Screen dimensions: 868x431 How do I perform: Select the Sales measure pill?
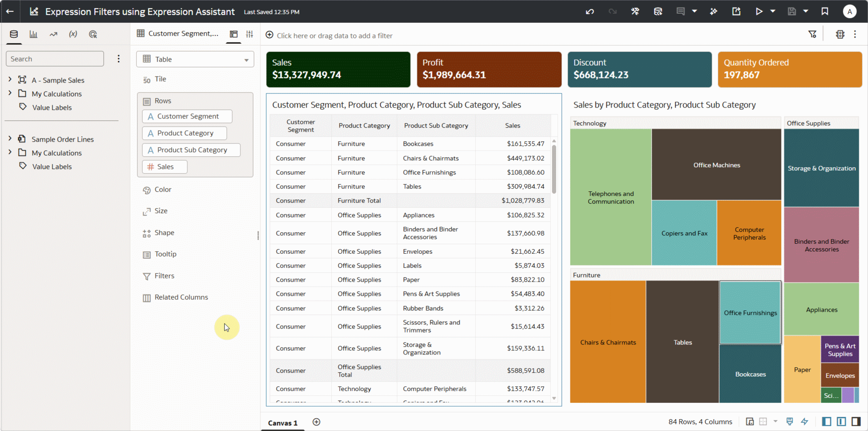[x=165, y=167]
